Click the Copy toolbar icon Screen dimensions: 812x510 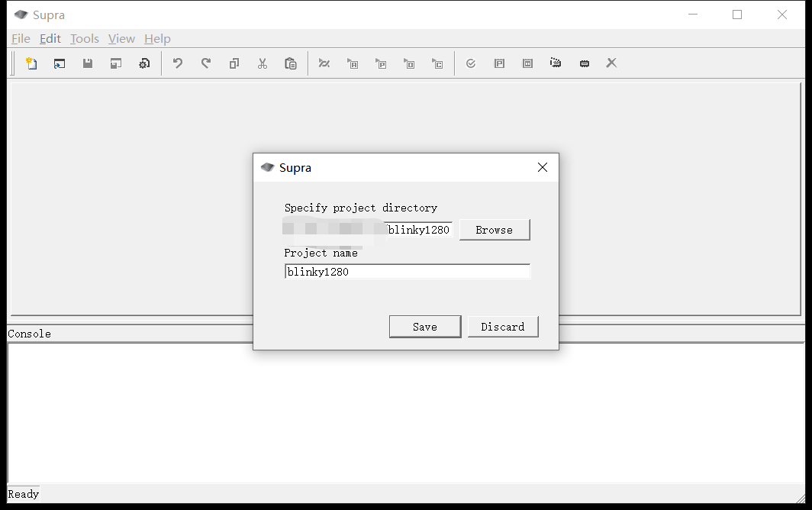point(234,63)
